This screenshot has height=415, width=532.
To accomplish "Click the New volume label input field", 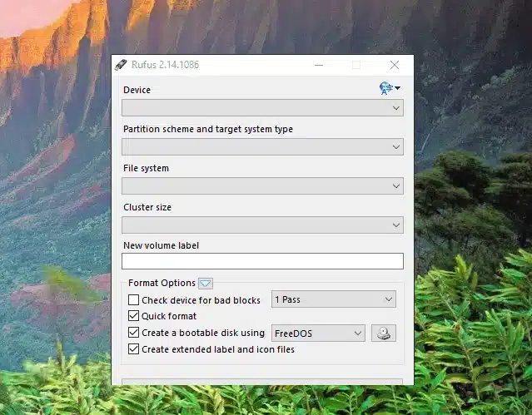I will [262, 261].
